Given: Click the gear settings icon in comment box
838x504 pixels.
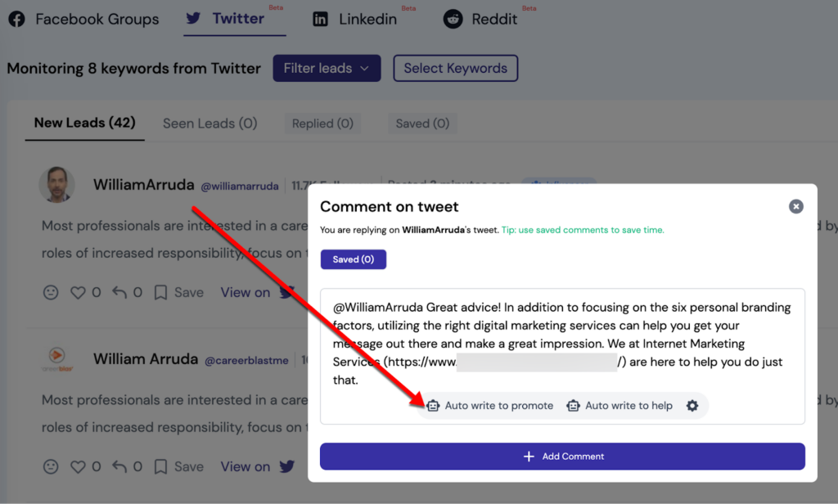Looking at the screenshot, I should (692, 406).
